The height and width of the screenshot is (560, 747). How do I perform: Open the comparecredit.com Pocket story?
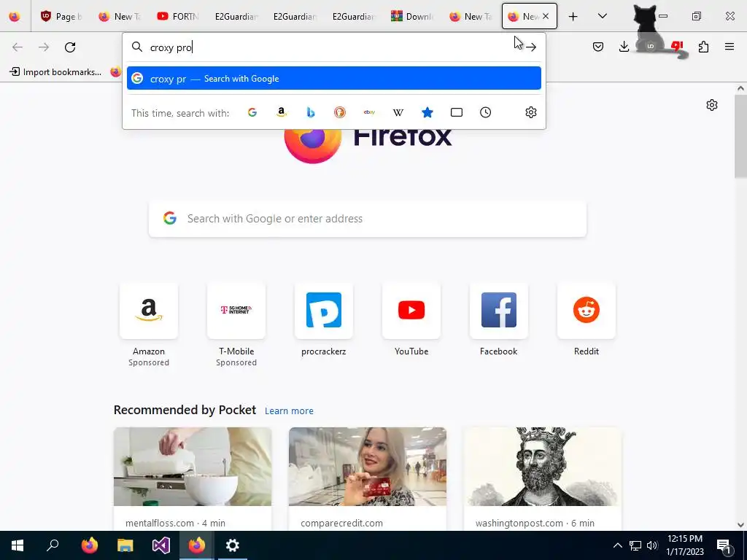(x=368, y=479)
